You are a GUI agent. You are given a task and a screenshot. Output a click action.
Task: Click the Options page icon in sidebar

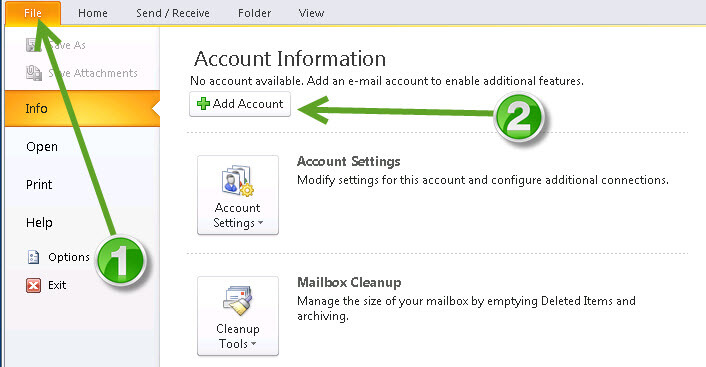[33, 257]
